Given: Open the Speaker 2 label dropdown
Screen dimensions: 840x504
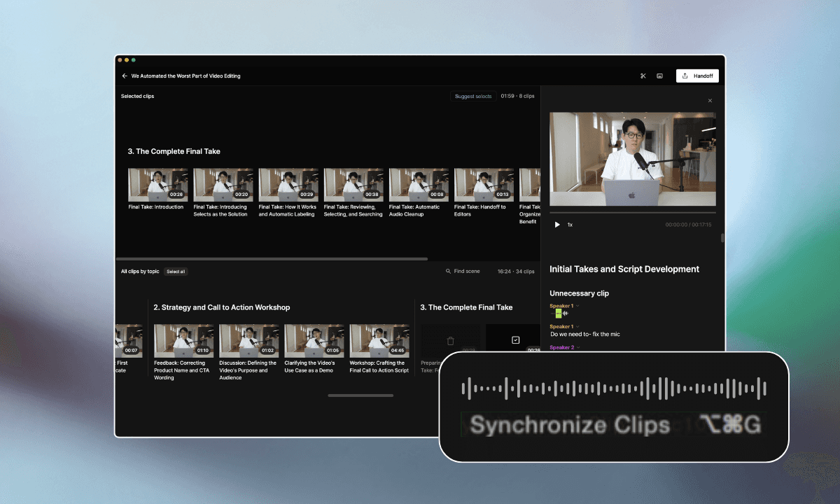Looking at the screenshot, I should [x=577, y=347].
